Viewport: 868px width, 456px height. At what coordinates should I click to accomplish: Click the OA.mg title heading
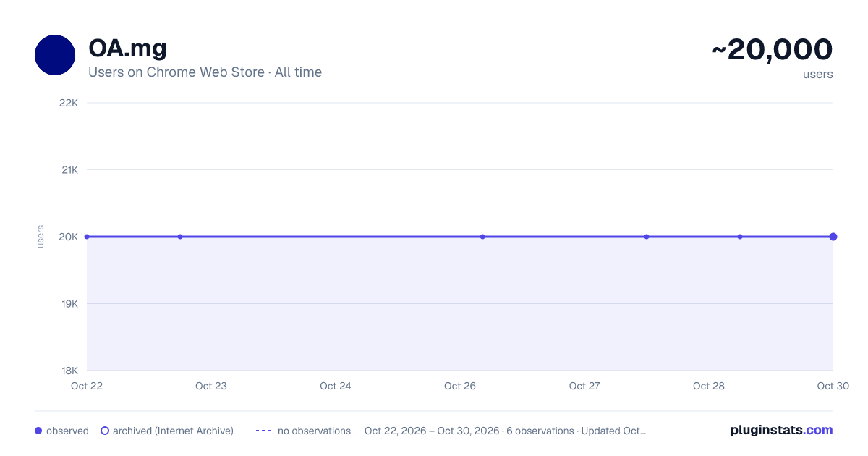pyautogui.click(x=127, y=48)
